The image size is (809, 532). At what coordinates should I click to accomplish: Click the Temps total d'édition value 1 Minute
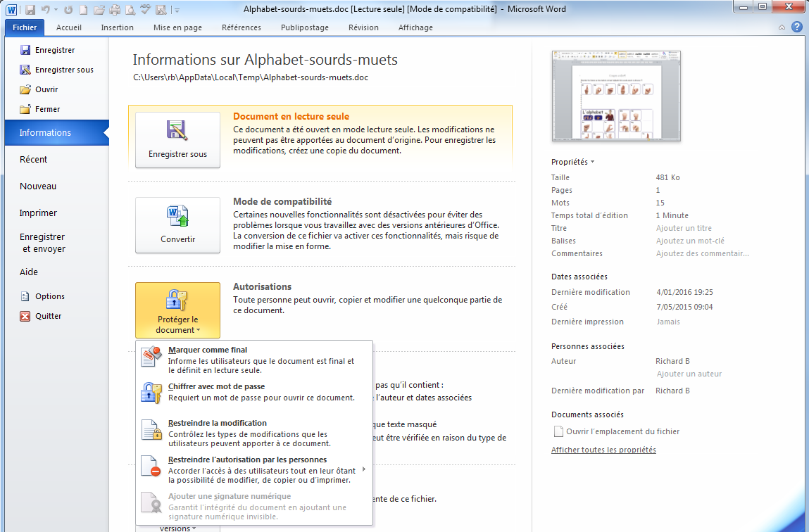672,215
